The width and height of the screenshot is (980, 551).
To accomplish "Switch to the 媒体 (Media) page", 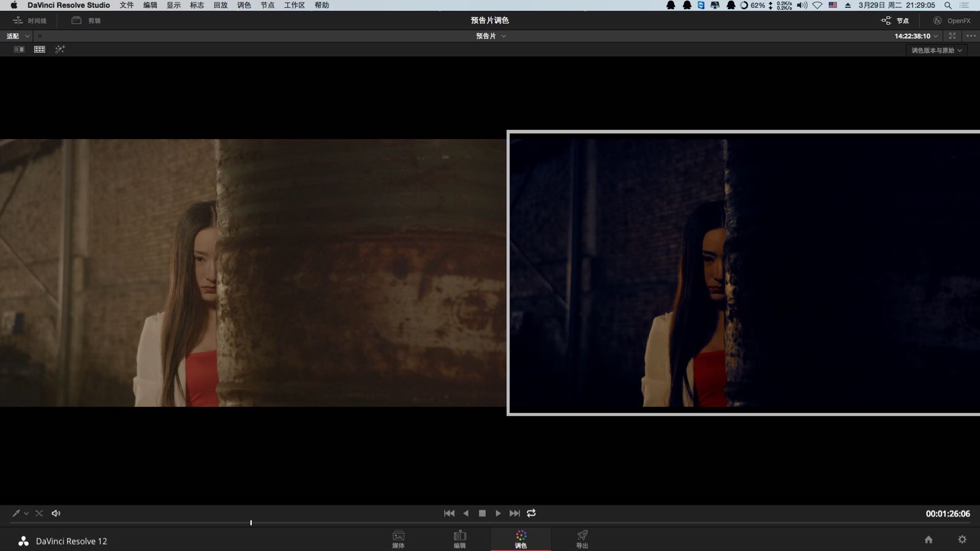I will (398, 539).
